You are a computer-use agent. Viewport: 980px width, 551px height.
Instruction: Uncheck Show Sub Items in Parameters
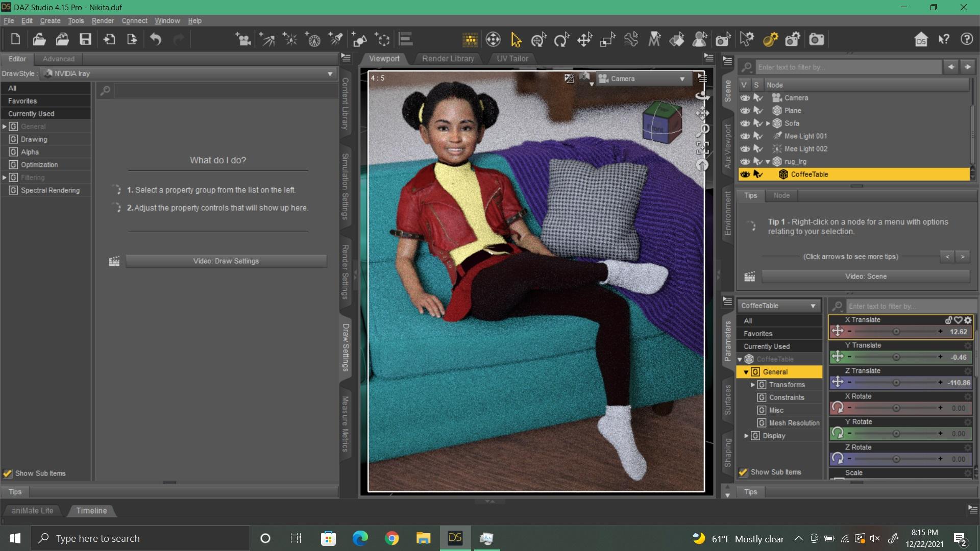coord(744,472)
